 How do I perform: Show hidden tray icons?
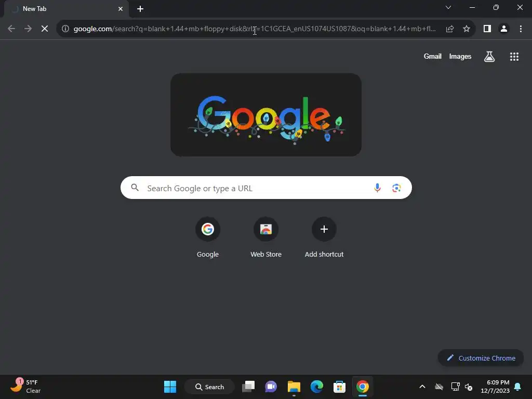tap(422, 387)
